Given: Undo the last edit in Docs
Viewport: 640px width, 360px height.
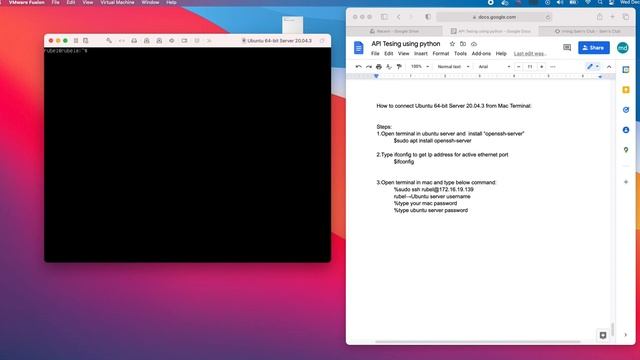Looking at the screenshot, I should pyautogui.click(x=358, y=67).
